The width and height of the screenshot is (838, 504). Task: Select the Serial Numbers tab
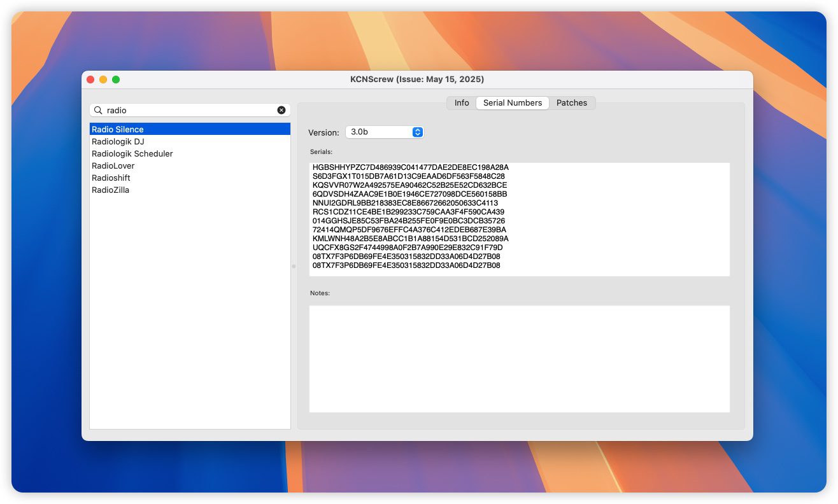(x=513, y=103)
